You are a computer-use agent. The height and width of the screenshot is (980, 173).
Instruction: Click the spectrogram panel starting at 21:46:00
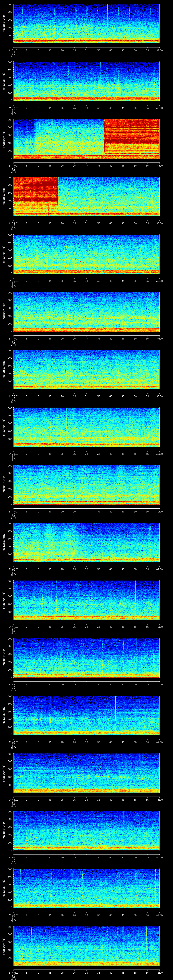[87, 889]
